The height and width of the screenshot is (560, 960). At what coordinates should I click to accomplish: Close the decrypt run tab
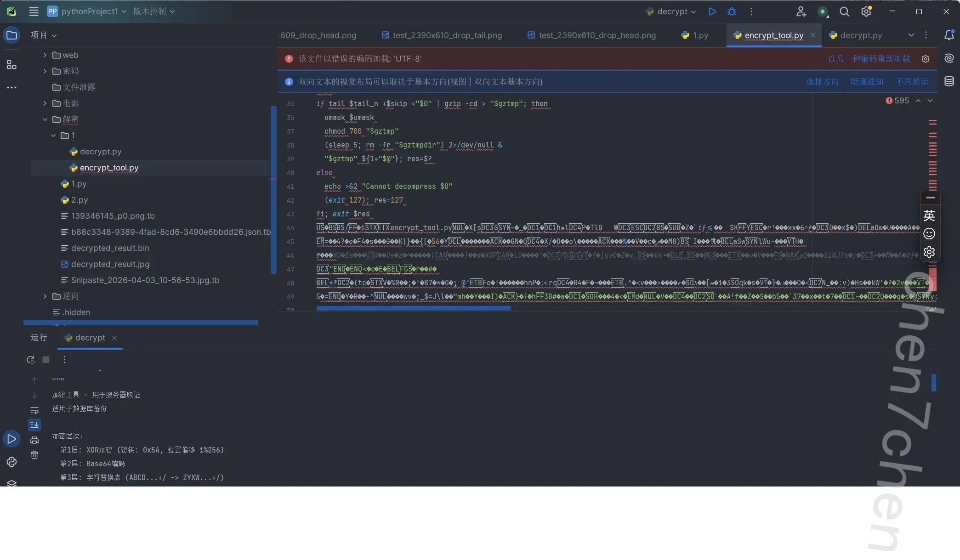tap(114, 338)
